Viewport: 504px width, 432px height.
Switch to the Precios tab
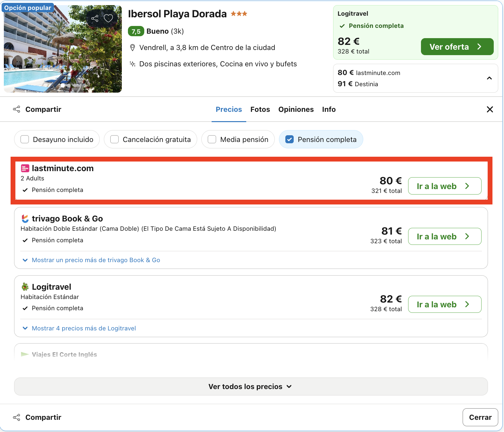[229, 109]
